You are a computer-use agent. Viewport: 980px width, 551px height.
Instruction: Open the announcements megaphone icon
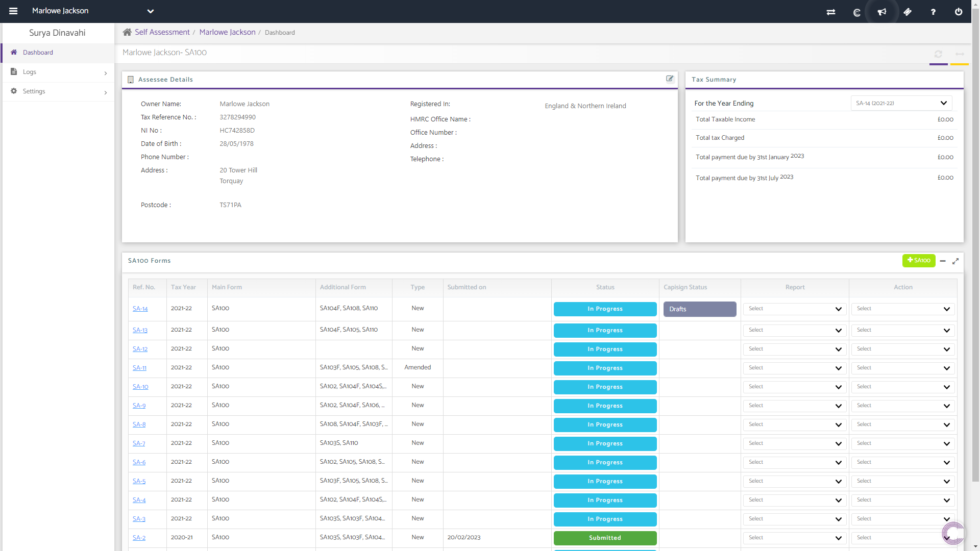pyautogui.click(x=882, y=12)
